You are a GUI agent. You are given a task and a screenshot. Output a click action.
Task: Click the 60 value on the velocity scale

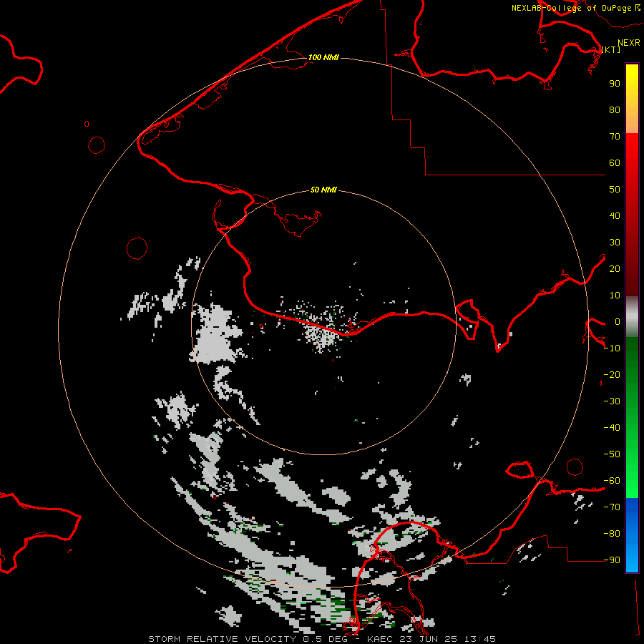[615, 162]
